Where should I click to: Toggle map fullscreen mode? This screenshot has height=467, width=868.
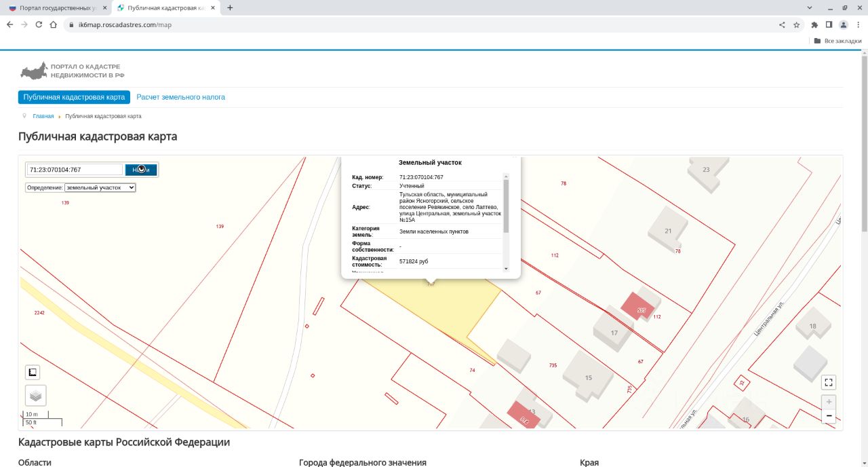(829, 382)
